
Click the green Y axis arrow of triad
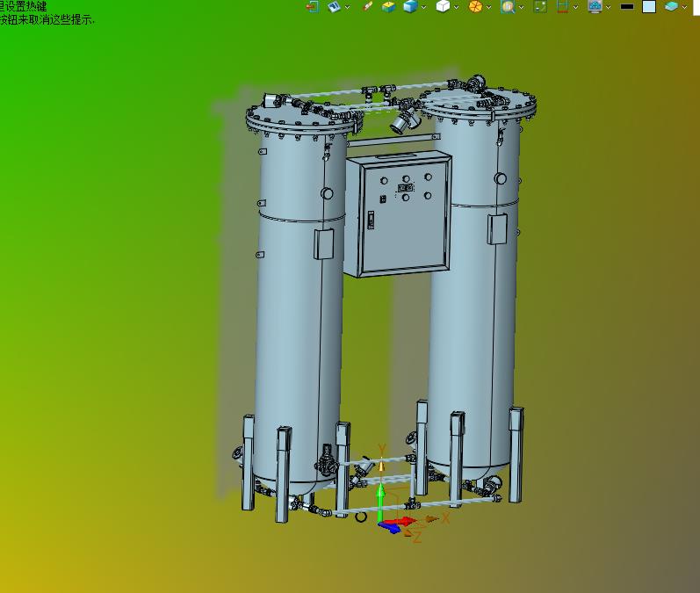pos(380,503)
